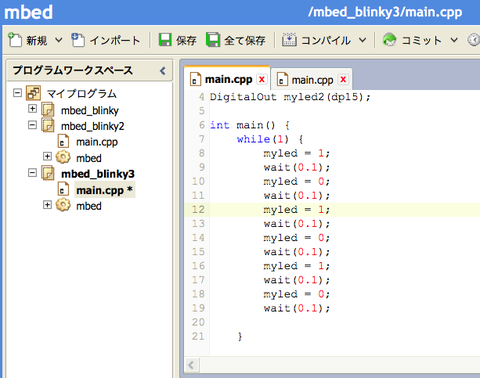Open main.cpp under mbed_blinky2
Screen dimensions: 480x378
coord(97,142)
